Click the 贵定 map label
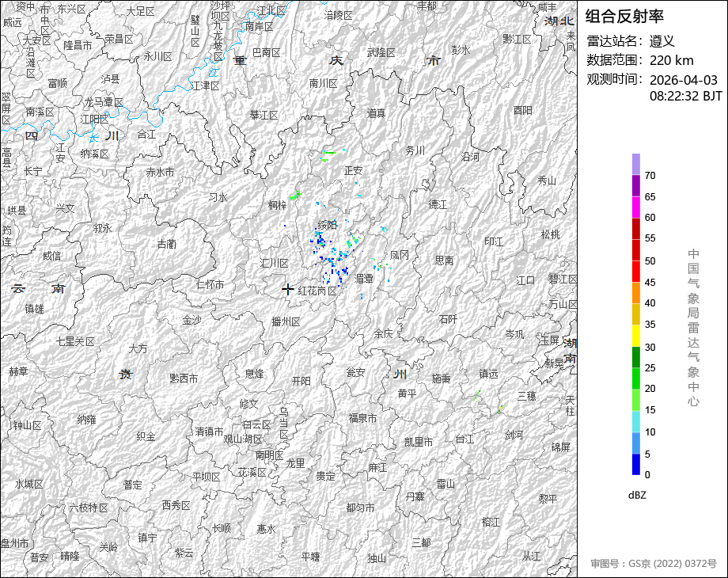 tap(325, 476)
